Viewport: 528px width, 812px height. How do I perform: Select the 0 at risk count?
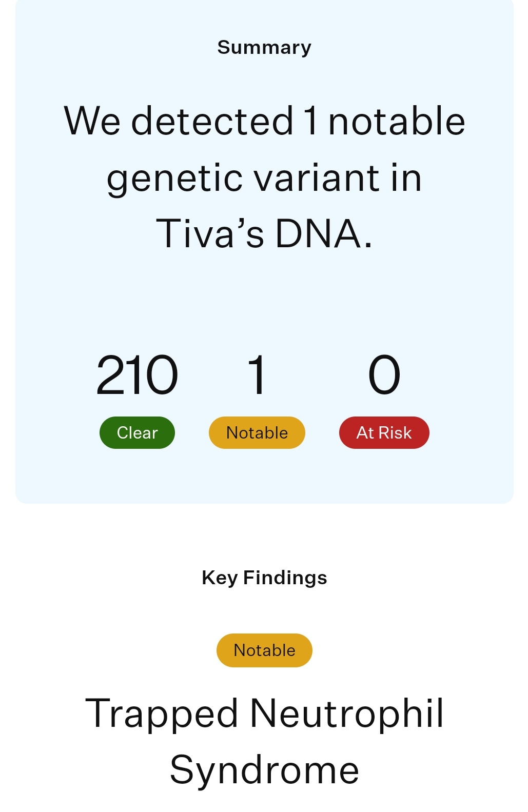pos(384,375)
